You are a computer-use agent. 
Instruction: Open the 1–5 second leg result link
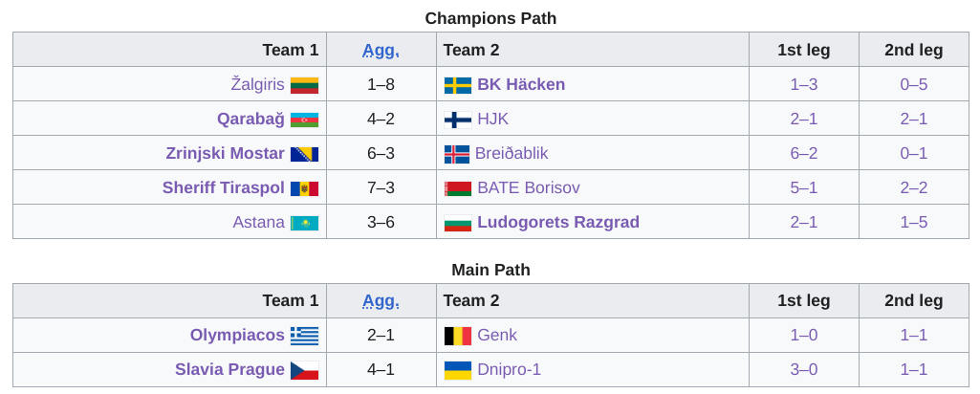[x=914, y=222]
